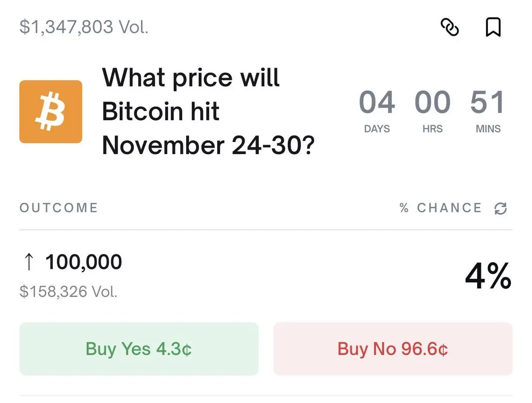Click the $1,347,803 total volume text
The width and height of the screenshot is (532, 403).
(x=84, y=27)
